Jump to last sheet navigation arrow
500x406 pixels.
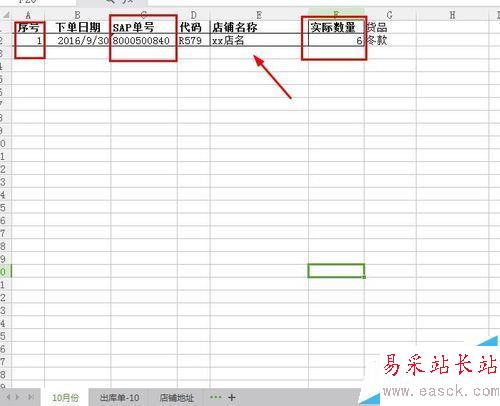coord(31,397)
